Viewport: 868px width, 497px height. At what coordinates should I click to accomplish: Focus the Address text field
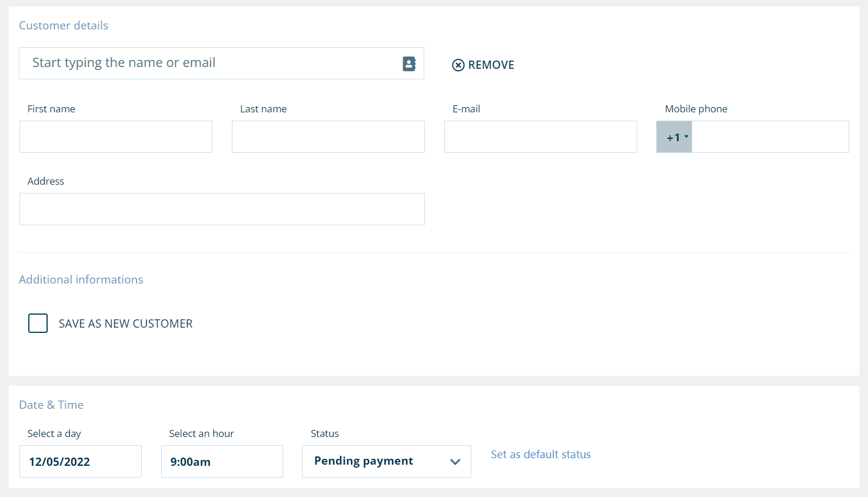(222, 209)
